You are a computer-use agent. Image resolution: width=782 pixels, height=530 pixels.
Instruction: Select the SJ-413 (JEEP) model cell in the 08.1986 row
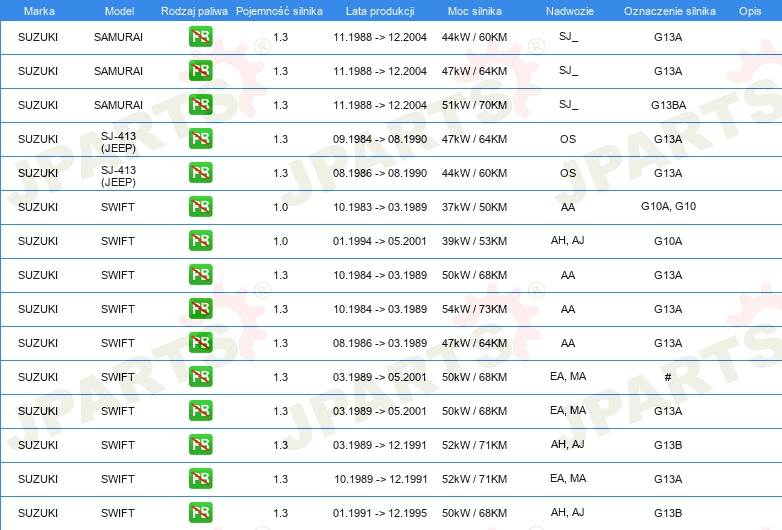[118, 176]
